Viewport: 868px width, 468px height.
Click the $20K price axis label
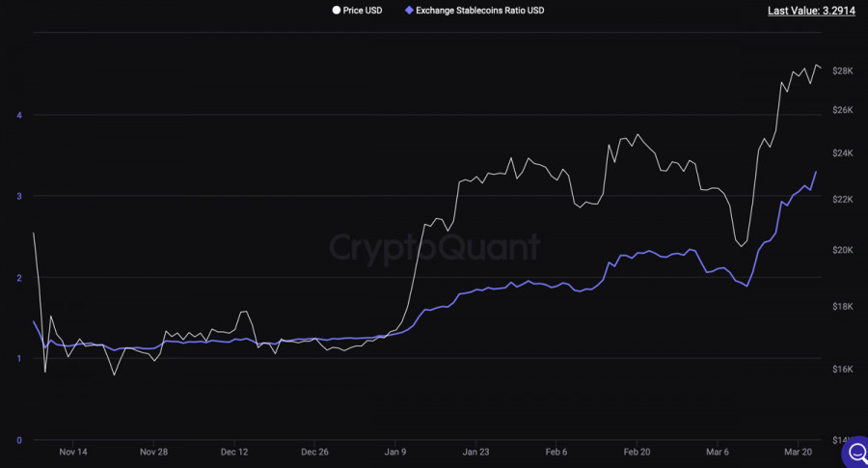point(842,250)
